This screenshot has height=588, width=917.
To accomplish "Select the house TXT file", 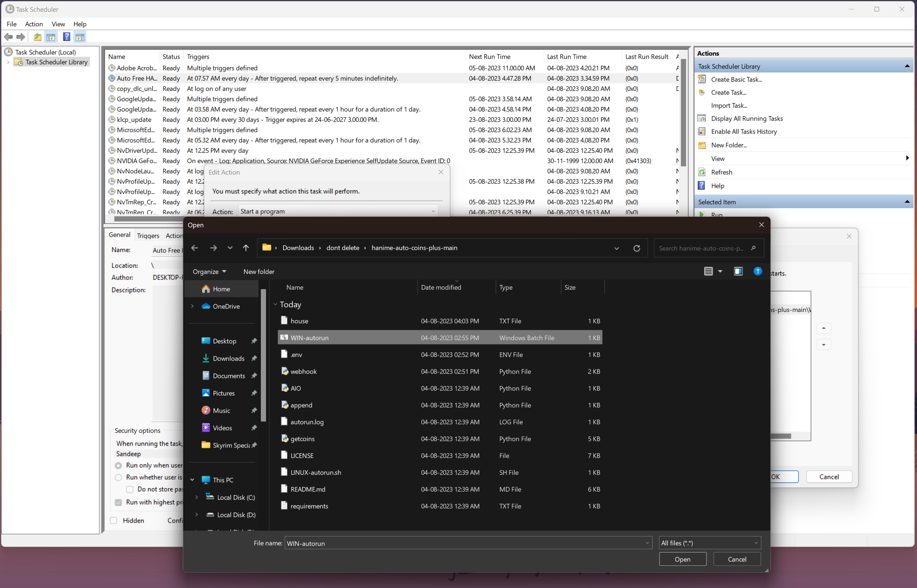I will pos(299,321).
